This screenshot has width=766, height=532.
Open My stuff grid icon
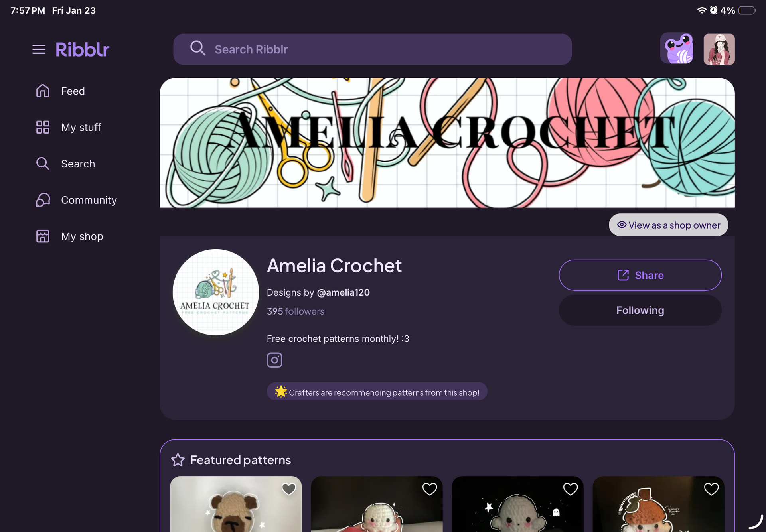pyautogui.click(x=43, y=127)
